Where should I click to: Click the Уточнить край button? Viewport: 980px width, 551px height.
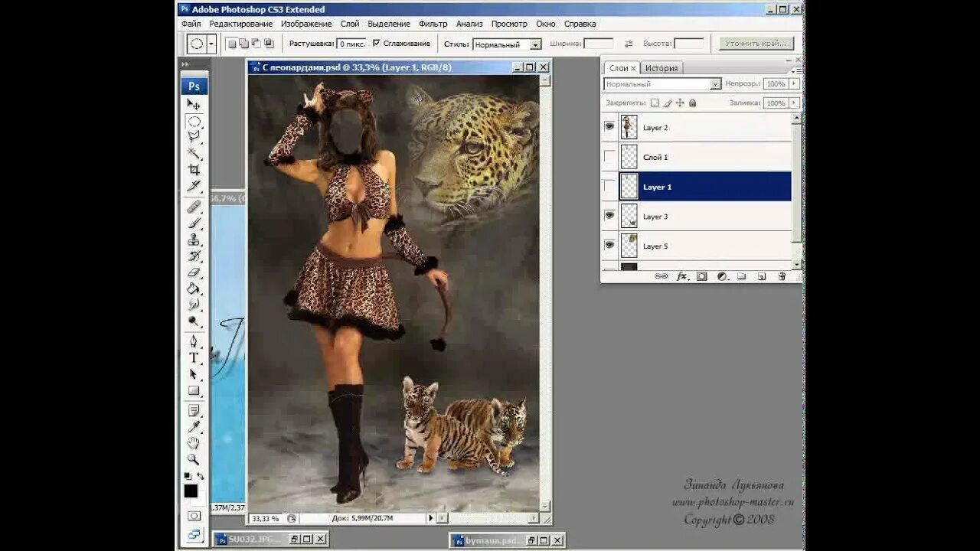tap(755, 44)
